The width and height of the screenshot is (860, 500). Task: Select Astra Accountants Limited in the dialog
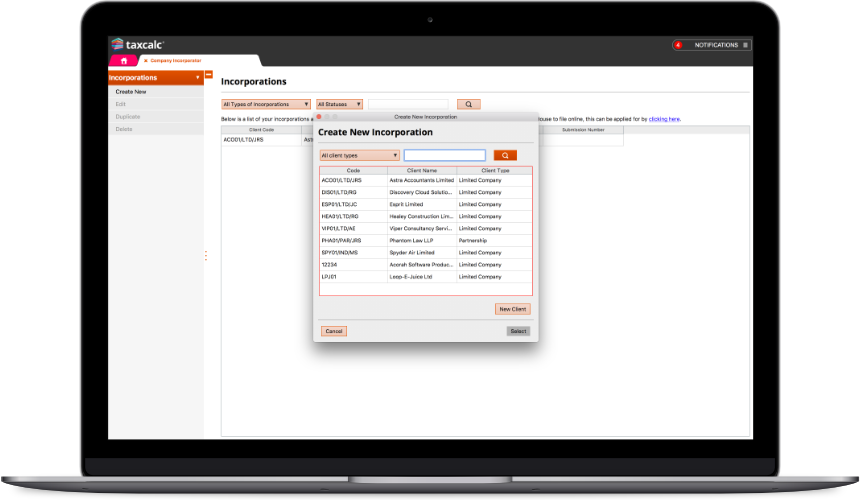[426, 180]
